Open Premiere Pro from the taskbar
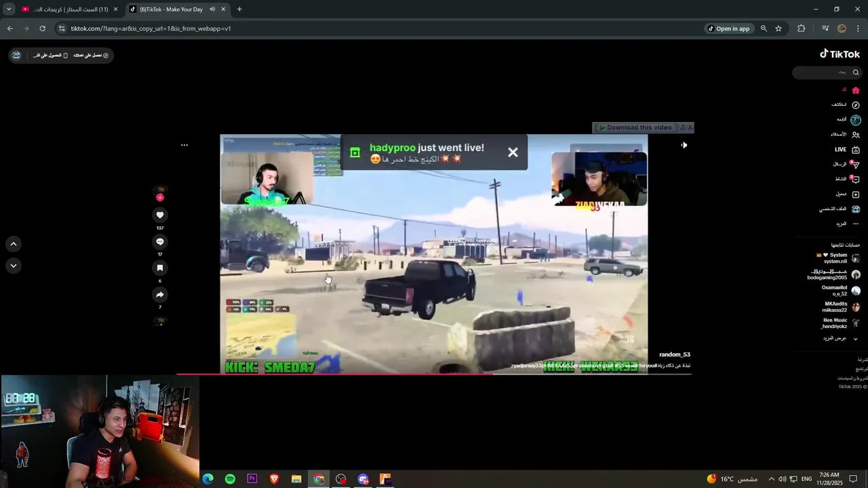This screenshot has width=868, height=488. pyautogui.click(x=252, y=479)
